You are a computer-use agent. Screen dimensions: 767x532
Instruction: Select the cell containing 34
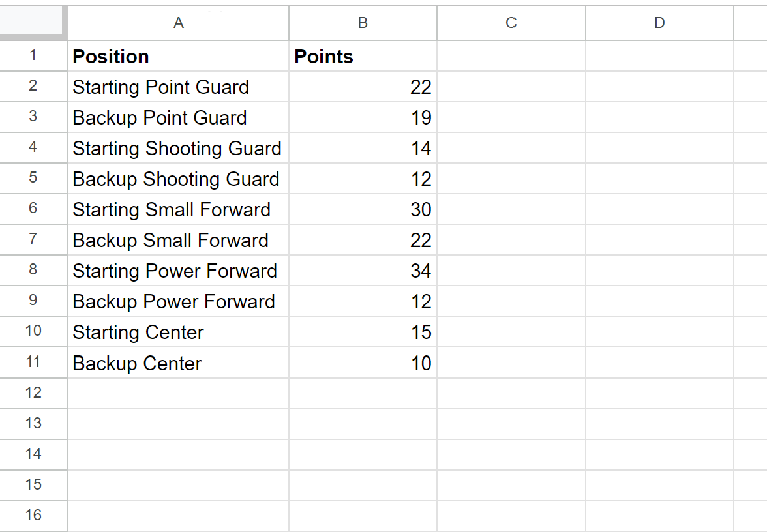click(362, 271)
